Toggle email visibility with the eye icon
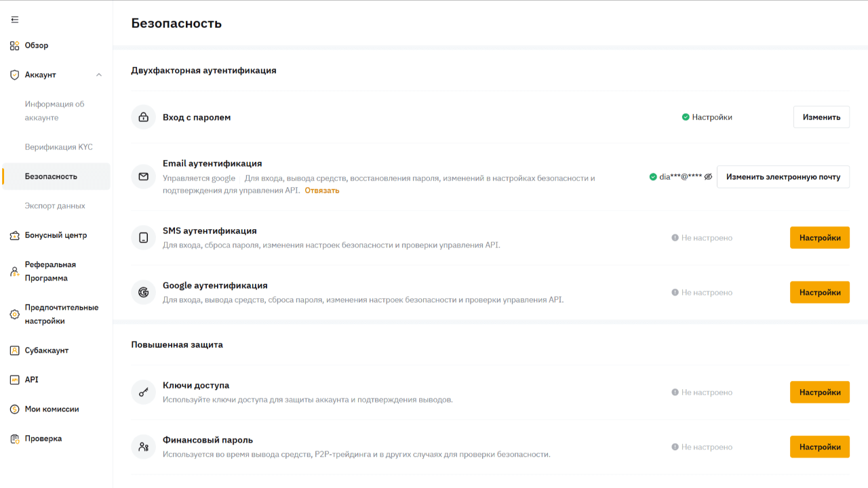Image resolution: width=868 pixels, height=488 pixels. (x=708, y=177)
